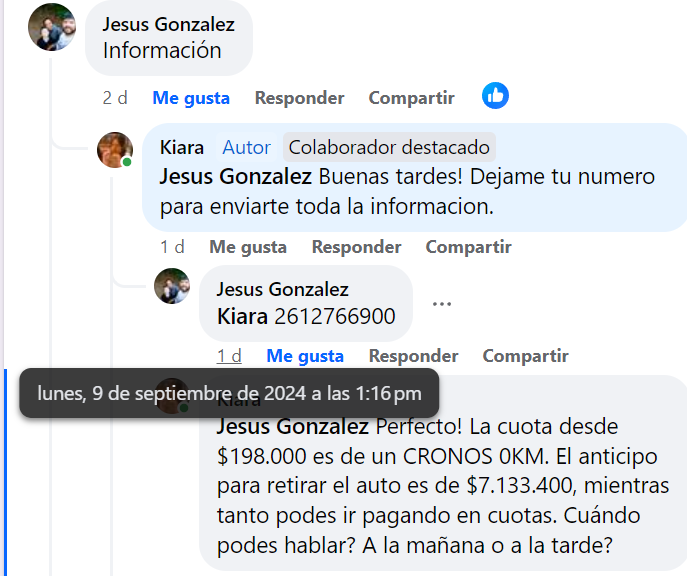Screen dimensions: 687x576
Task: Share the phone number comment
Action: pos(525,356)
